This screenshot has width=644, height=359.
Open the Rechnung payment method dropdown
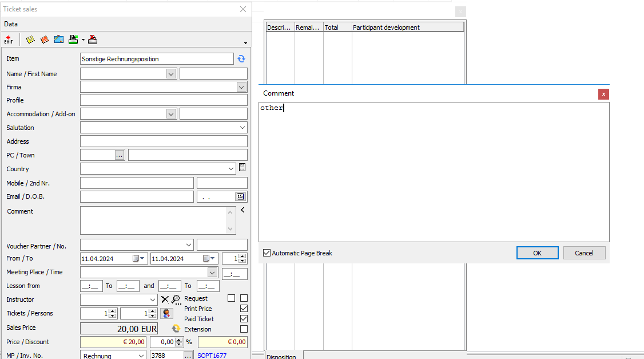[x=141, y=356]
